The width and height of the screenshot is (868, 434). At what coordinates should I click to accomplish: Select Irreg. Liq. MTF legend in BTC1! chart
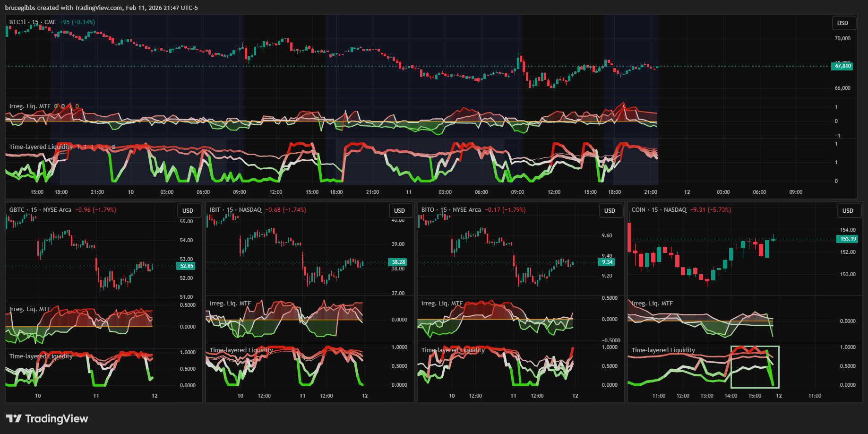click(30, 106)
